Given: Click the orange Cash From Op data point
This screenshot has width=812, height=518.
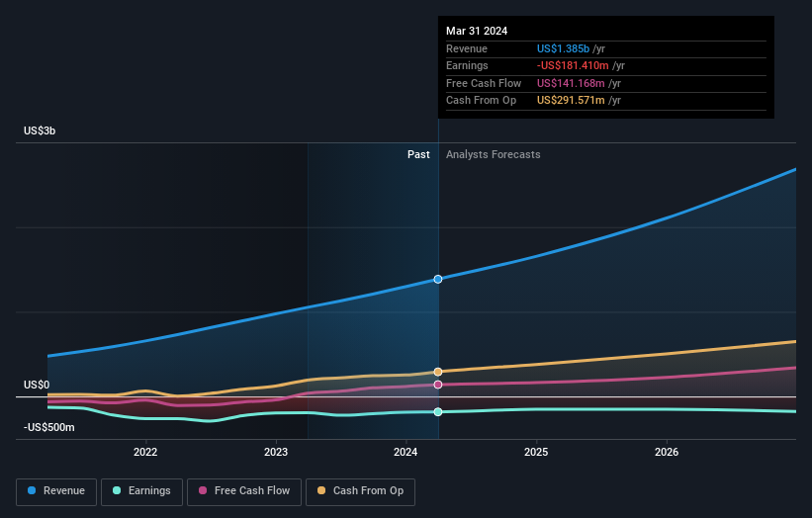Looking at the screenshot, I should point(438,372).
